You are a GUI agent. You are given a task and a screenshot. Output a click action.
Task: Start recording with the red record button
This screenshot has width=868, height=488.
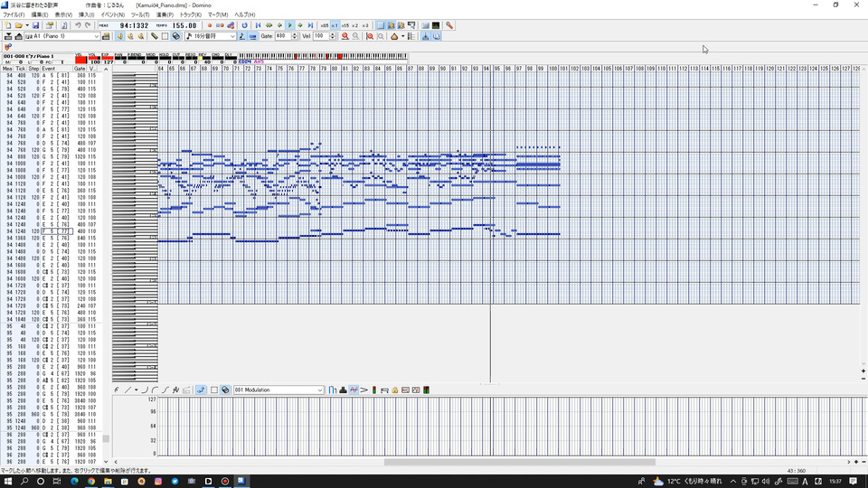tap(209, 25)
